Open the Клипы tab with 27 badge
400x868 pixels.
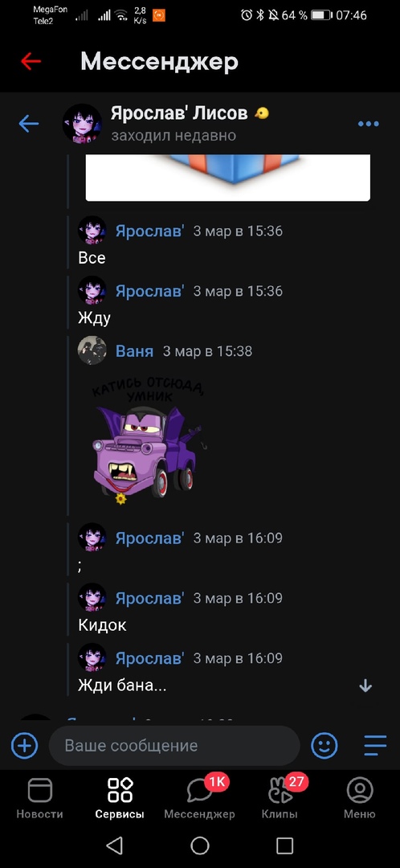coord(280,798)
